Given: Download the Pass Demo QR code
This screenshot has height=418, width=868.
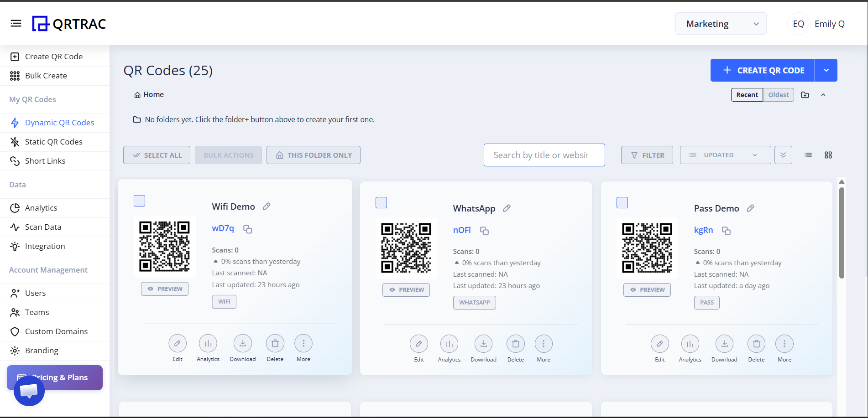Looking at the screenshot, I should coord(724,344).
